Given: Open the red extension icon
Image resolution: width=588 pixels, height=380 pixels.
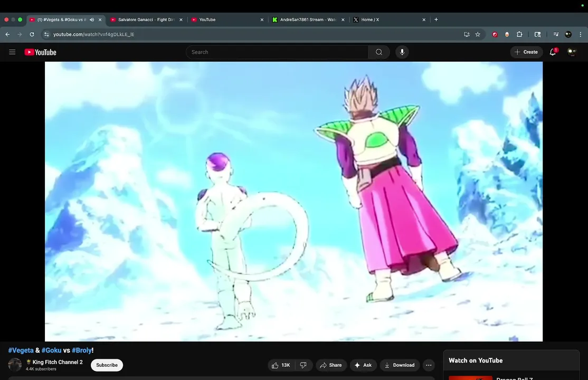Looking at the screenshot, I should [495, 34].
